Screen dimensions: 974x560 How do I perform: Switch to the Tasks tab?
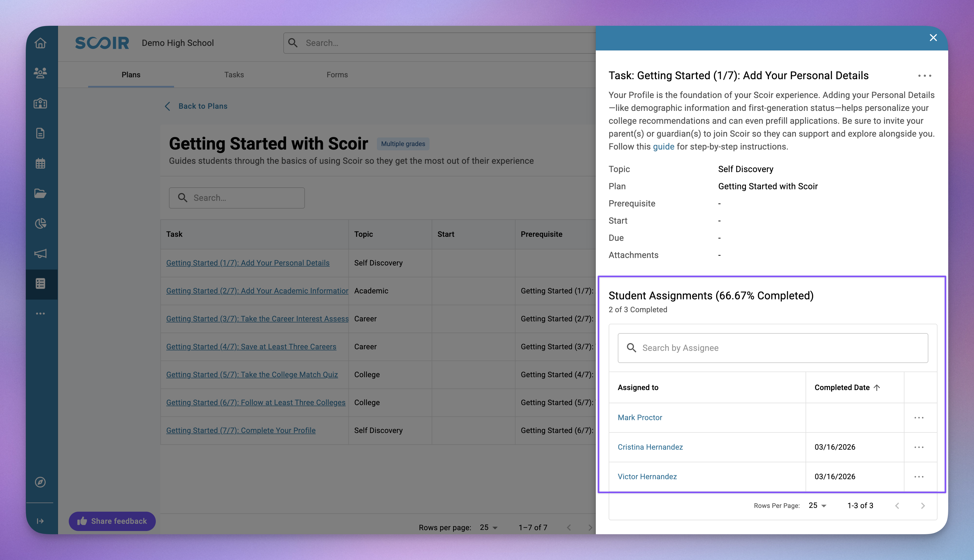pos(234,75)
